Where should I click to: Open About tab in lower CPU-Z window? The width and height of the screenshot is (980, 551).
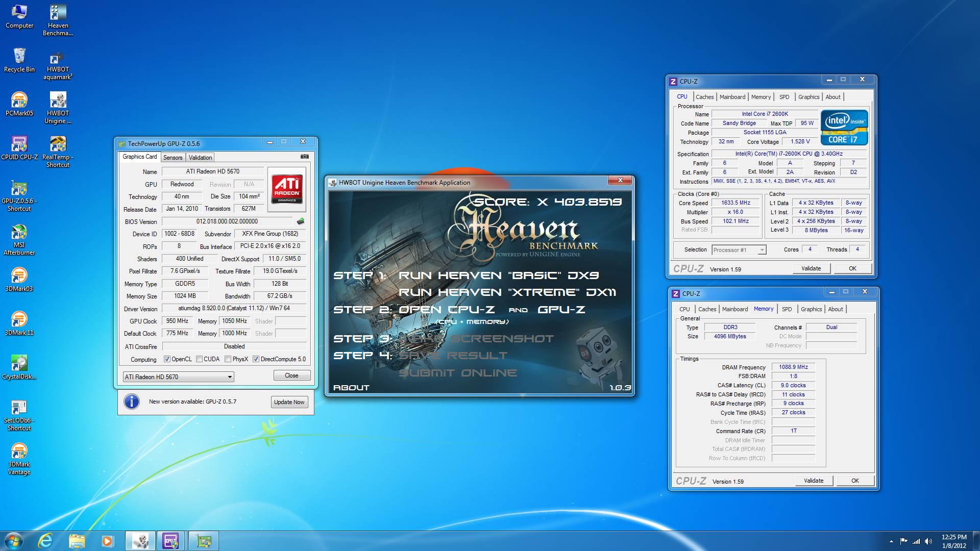(835, 309)
